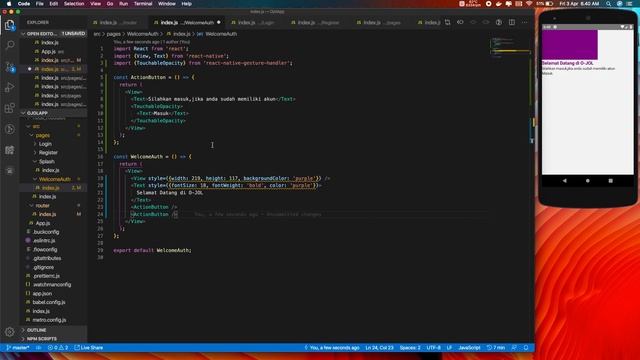Switch to the index.js Register tab
The width and height of the screenshot is (640, 360).
coord(318,22)
